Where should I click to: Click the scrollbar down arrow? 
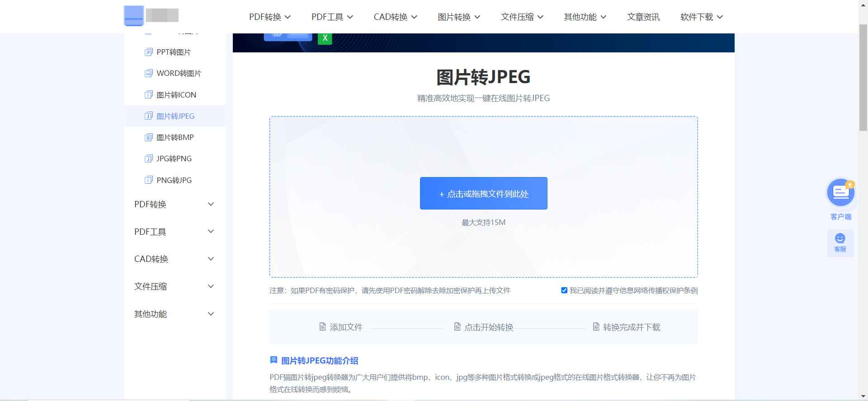[x=863, y=396]
